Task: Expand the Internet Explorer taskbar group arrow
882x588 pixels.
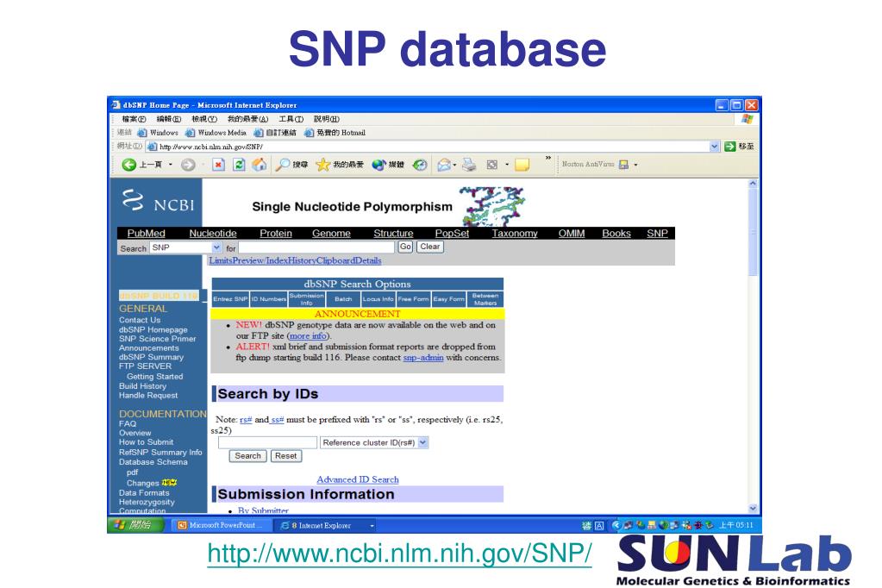Action: [x=372, y=526]
